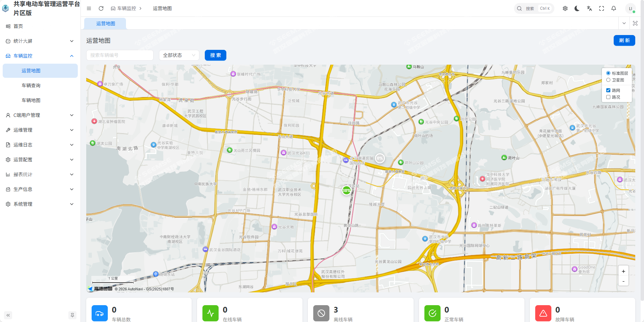This screenshot has width=644, height=322.
Task: Zoom out the map with minus
Action: (x=623, y=281)
